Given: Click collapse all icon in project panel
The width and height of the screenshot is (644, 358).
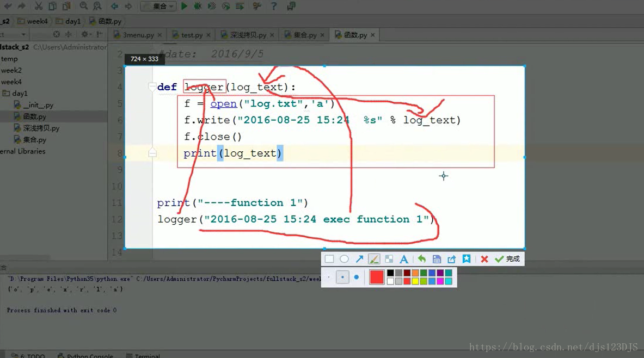Looking at the screenshot, I should pos(68,34).
